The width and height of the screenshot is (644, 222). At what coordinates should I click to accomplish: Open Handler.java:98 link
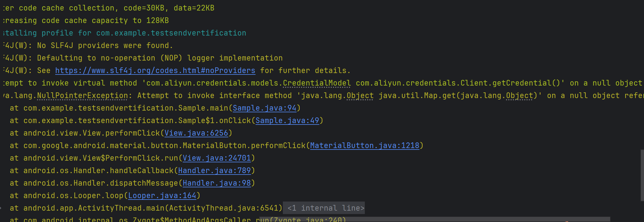click(217, 183)
